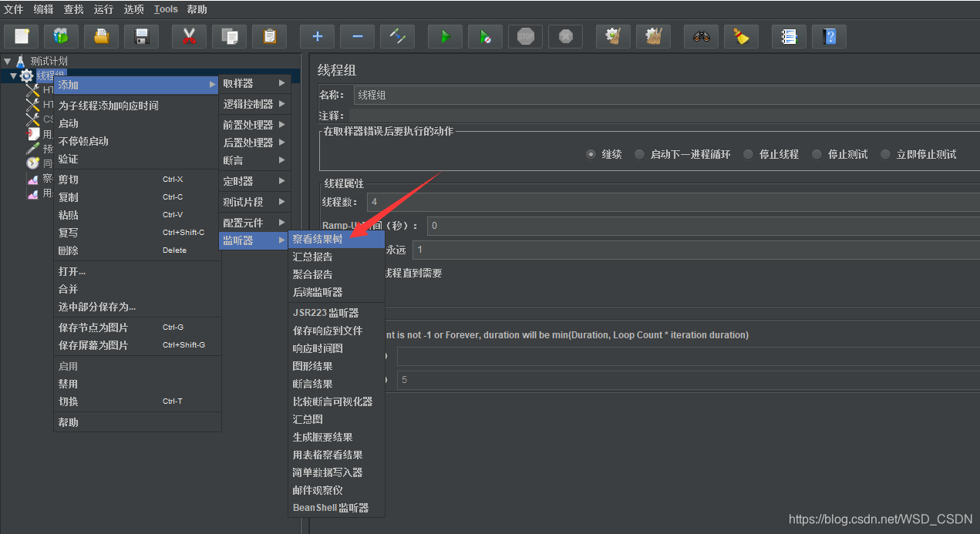The height and width of the screenshot is (534, 980).
Task: Click the Save floppy disk icon
Action: 141,36
